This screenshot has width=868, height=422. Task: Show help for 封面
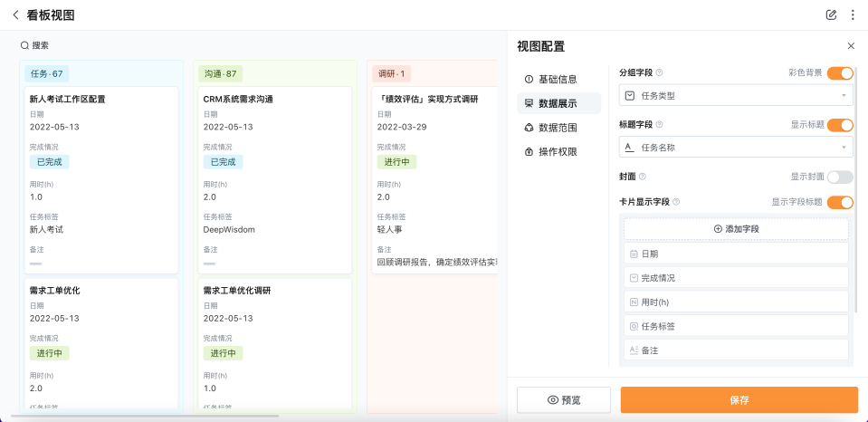click(642, 177)
